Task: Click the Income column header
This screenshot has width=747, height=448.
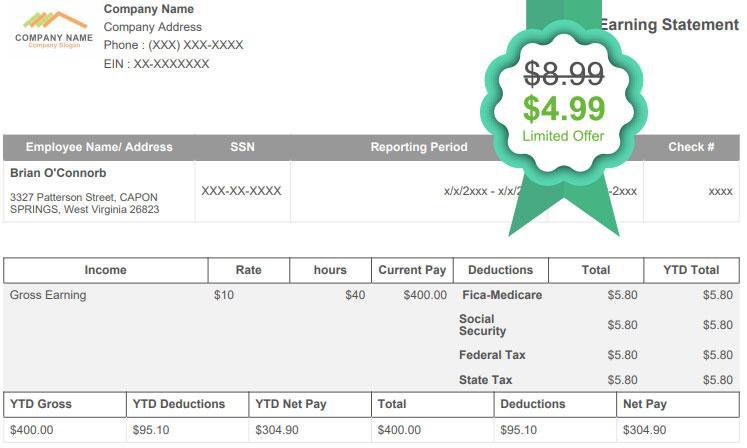Action: tap(105, 270)
